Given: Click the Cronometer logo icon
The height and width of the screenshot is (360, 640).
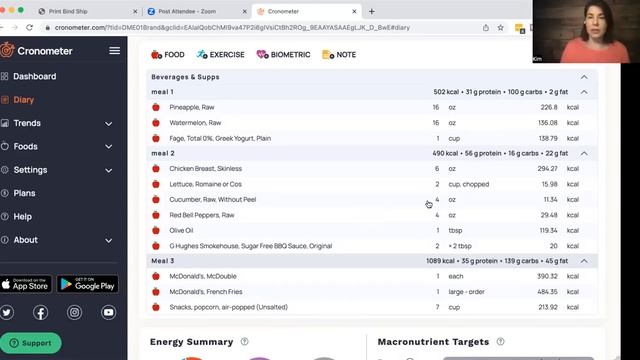Looking at the screenshot, I should pyautogui.click(x=7, y=51).
